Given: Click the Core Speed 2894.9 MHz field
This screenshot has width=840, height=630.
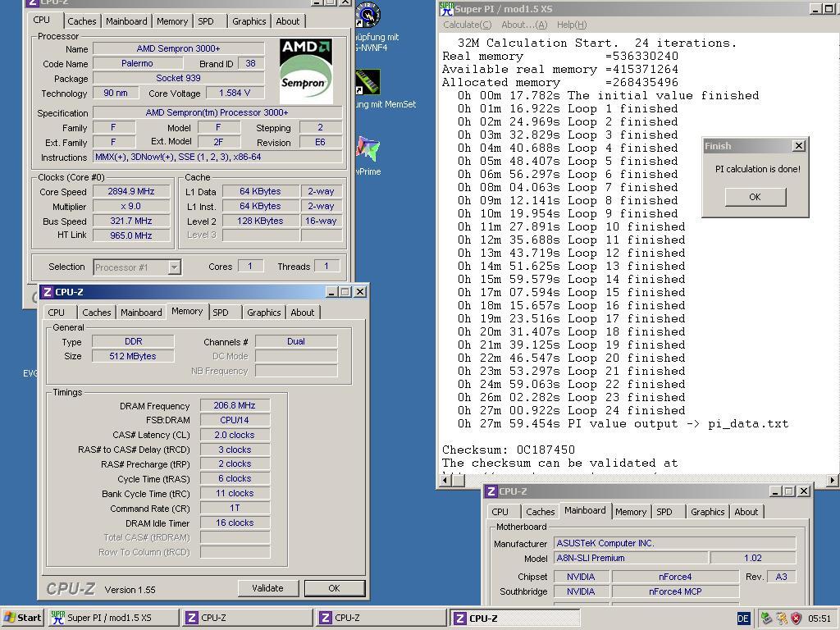Looking at the screenshot, I should 131,191.
